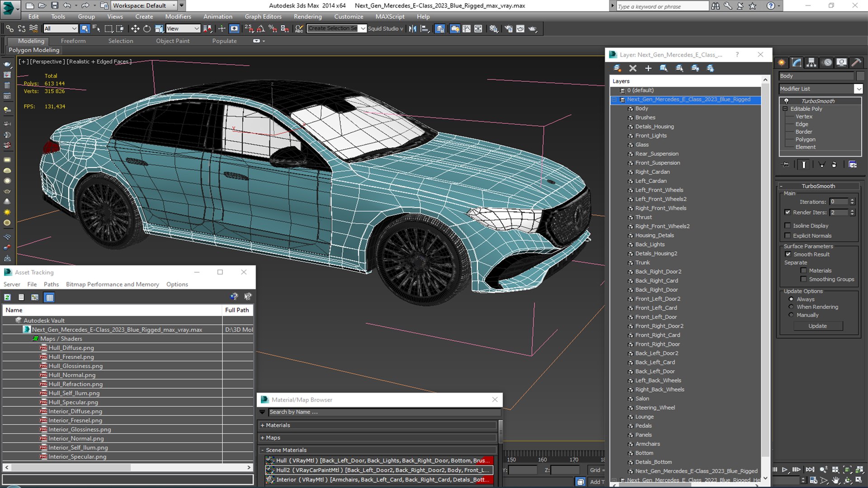Open the Workspace Default dropdown
This screenshot has width=868, height=488.
click(x=144, y=5)
